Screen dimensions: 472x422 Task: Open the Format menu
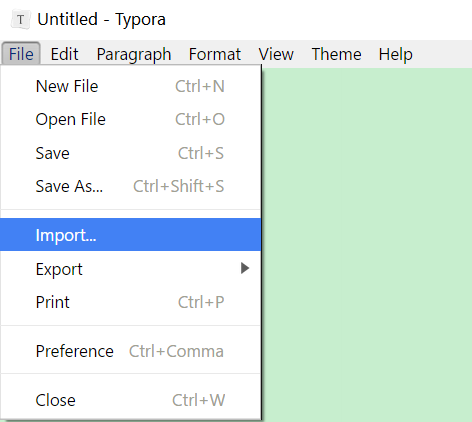[x=215, y=54]
